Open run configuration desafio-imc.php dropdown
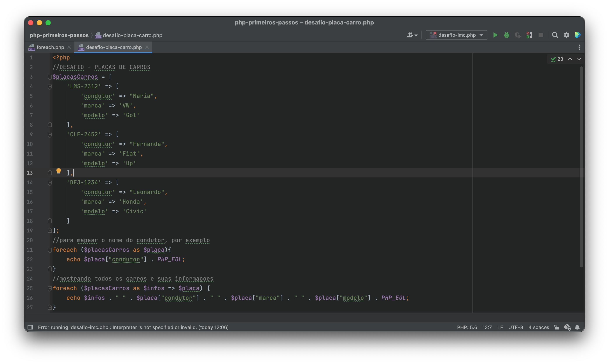Viewport: 609px width, 364px height. coord(456,35)
